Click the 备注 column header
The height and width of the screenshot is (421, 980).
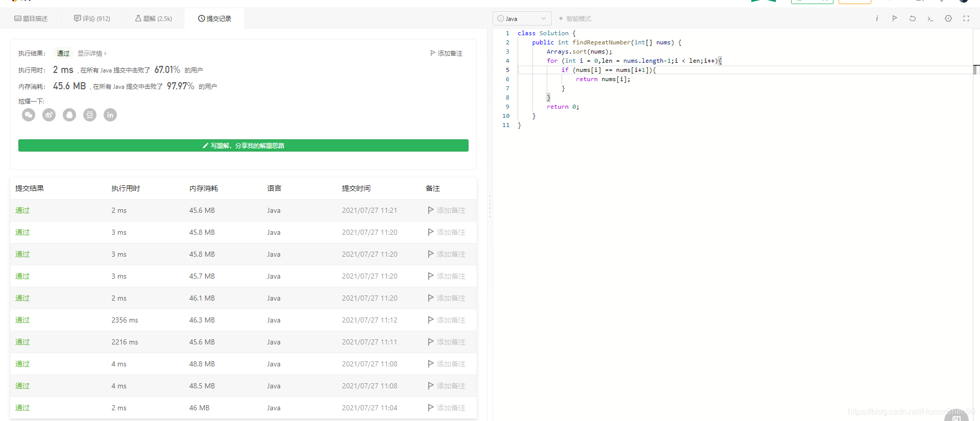click(x=433, y=188)
